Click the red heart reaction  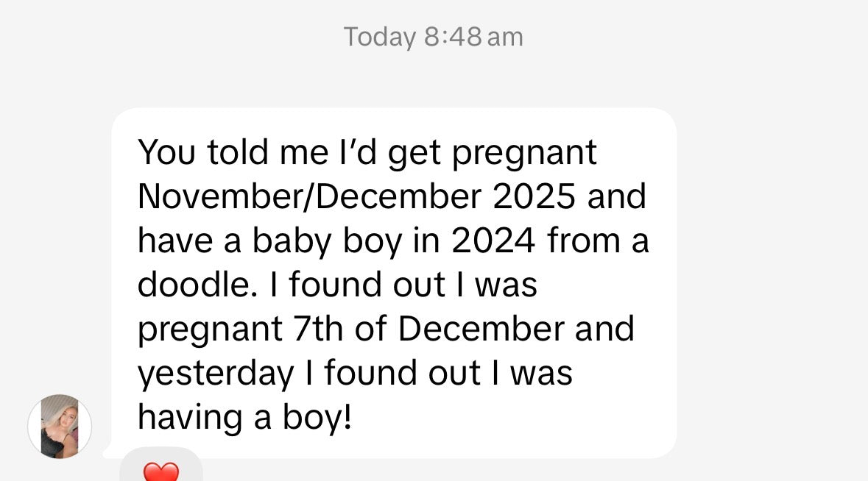point(160,470)
